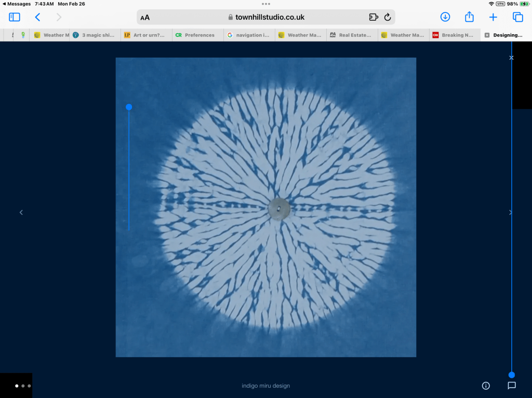Open a new tab with plus icon
The height and width of the screenshot is (398, 532).
pyautogui.click(x=493, y=17)
